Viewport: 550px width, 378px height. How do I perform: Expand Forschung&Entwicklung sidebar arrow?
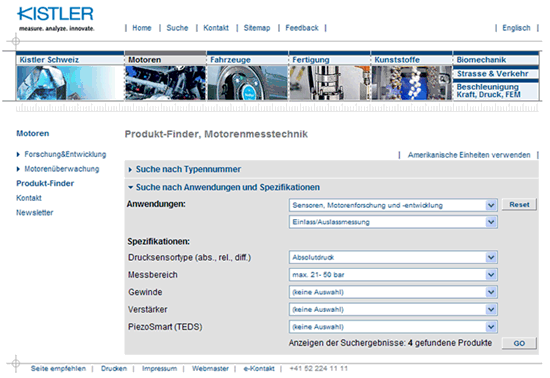click(18, 155)
